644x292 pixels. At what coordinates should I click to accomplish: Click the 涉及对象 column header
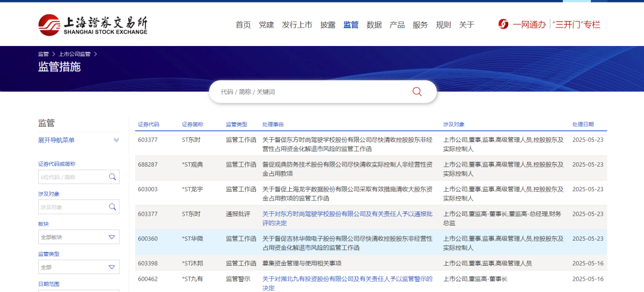pos(454,124)
